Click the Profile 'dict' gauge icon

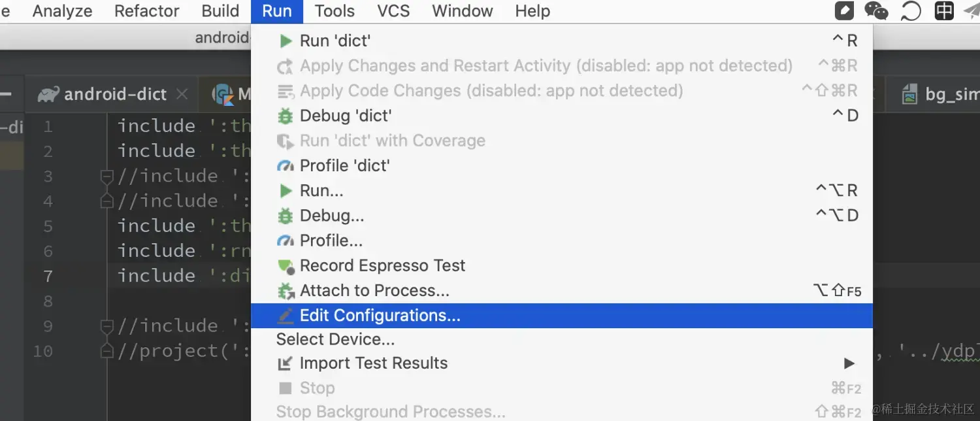(x=286, y=166)
